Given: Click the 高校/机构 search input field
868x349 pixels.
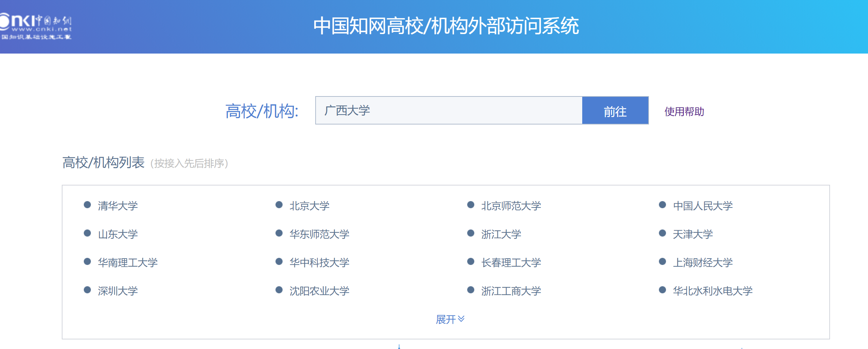Looking at the screenshot, I should (449, 110).
